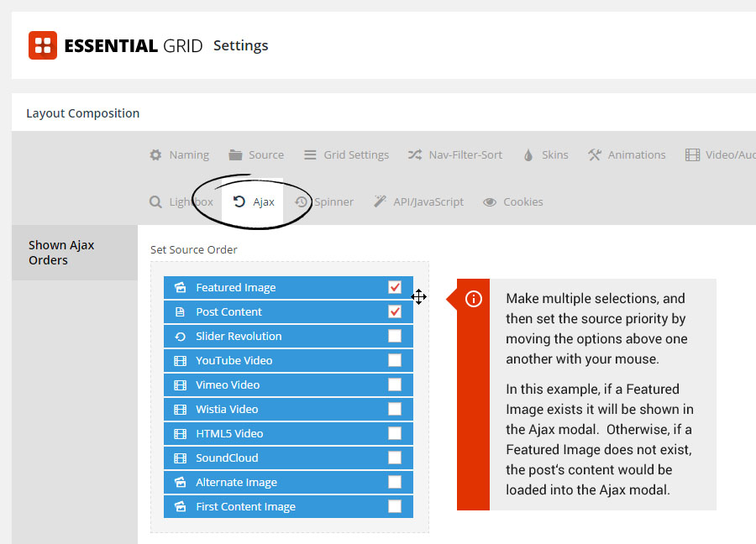Click the Vimeo Video source row
This screenshot has width=756, height=544.
288,384
